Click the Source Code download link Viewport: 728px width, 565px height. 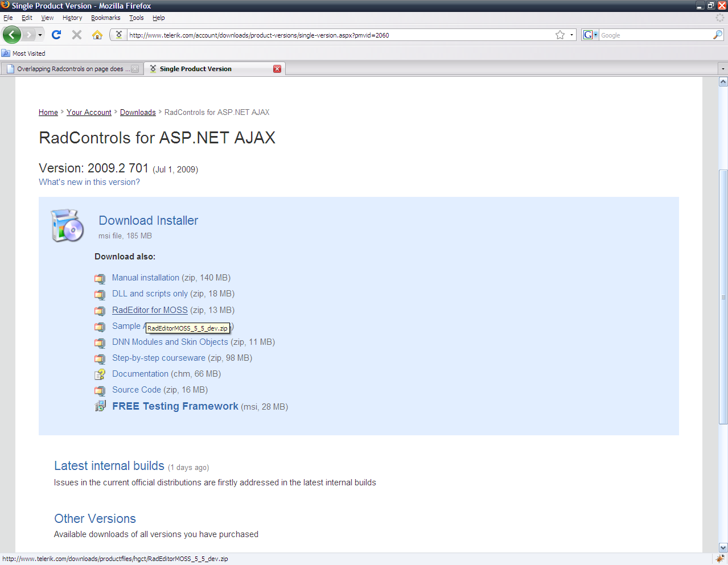137,390
